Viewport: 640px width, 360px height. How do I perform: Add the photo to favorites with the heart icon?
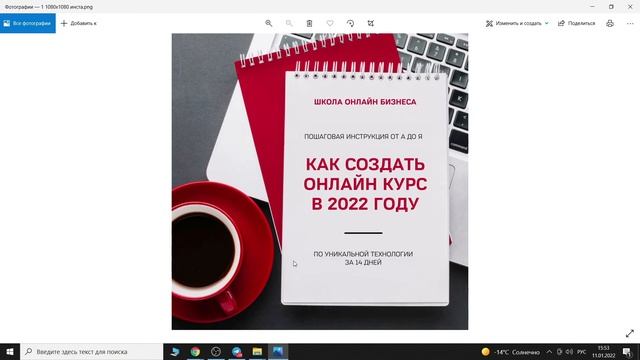click(330, 23)
